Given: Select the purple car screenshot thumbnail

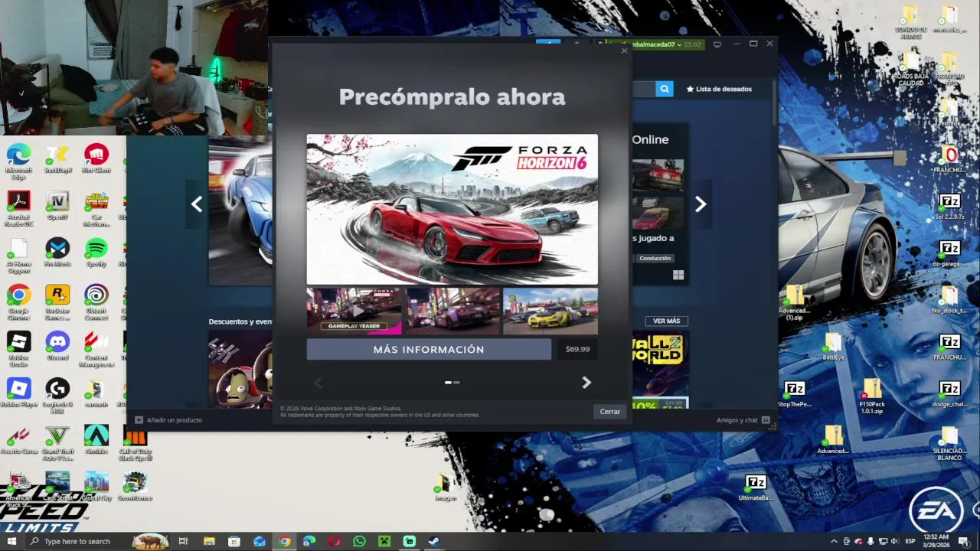Looking at the screenshot, I should pyautogui.click(x=452, y=311).
